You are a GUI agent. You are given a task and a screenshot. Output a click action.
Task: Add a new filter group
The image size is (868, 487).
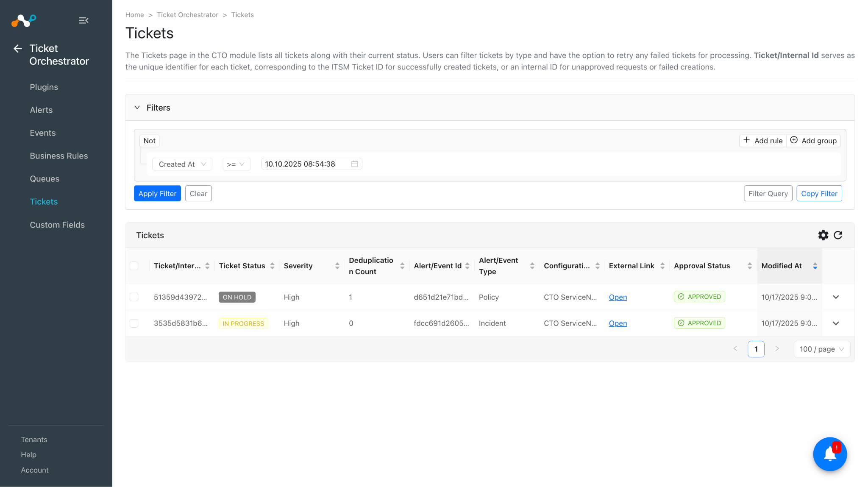[814, 141]
